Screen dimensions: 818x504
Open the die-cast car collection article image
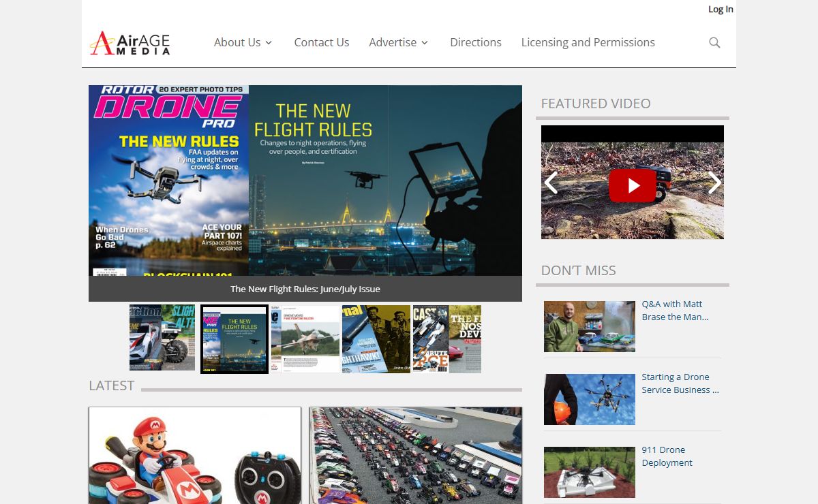tap(416, 456)
